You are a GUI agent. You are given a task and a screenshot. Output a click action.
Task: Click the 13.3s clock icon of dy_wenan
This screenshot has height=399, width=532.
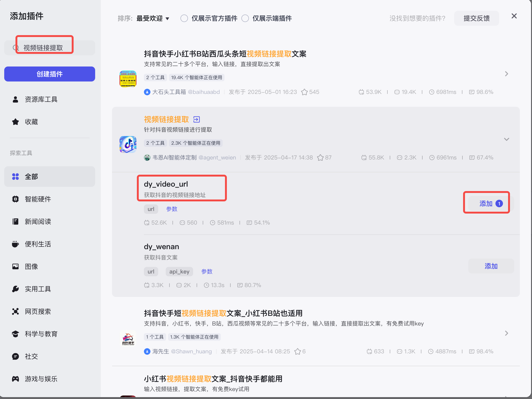coord(206,285)
